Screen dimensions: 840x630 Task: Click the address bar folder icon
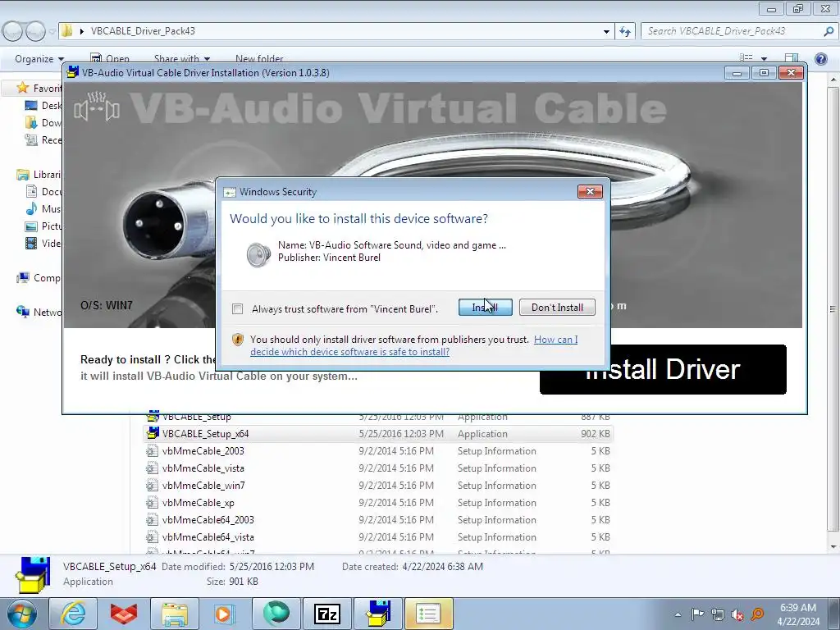tap(67, 30)
